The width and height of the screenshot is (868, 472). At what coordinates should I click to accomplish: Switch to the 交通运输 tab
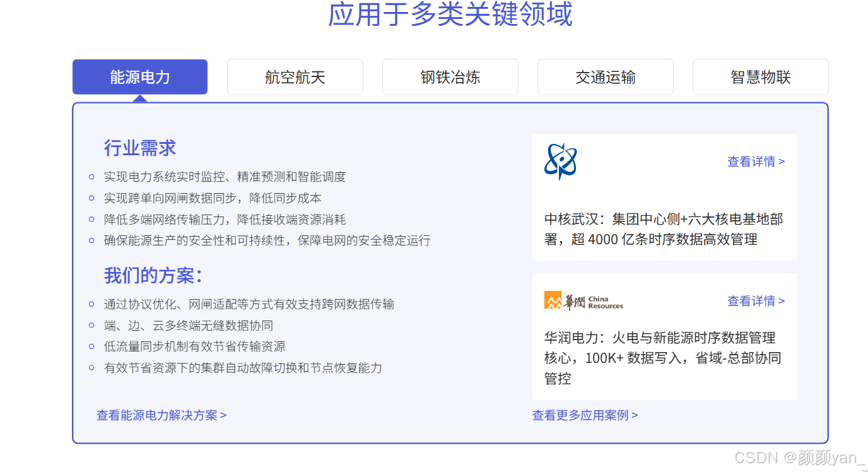[606, 77]
